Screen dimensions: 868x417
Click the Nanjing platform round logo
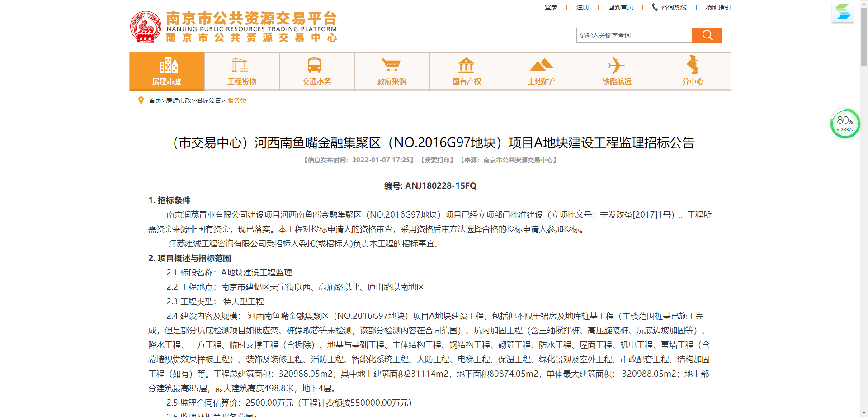click(146, 27)
